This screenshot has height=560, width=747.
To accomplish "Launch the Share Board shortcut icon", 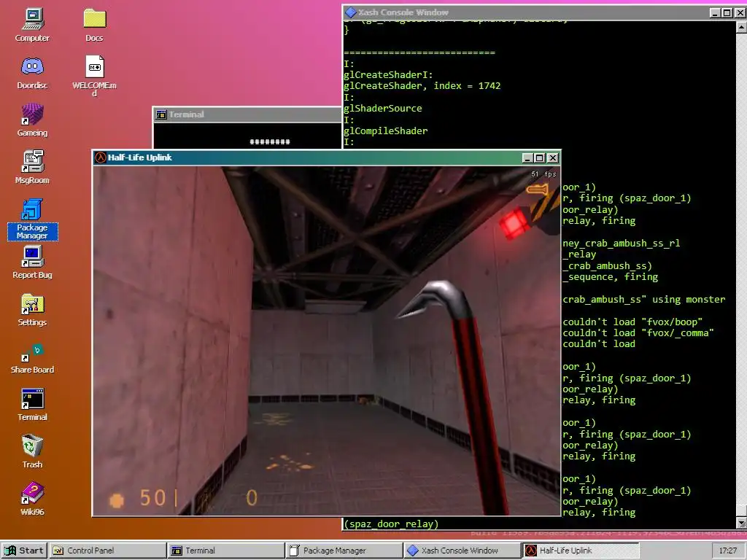I will point(32,357).
